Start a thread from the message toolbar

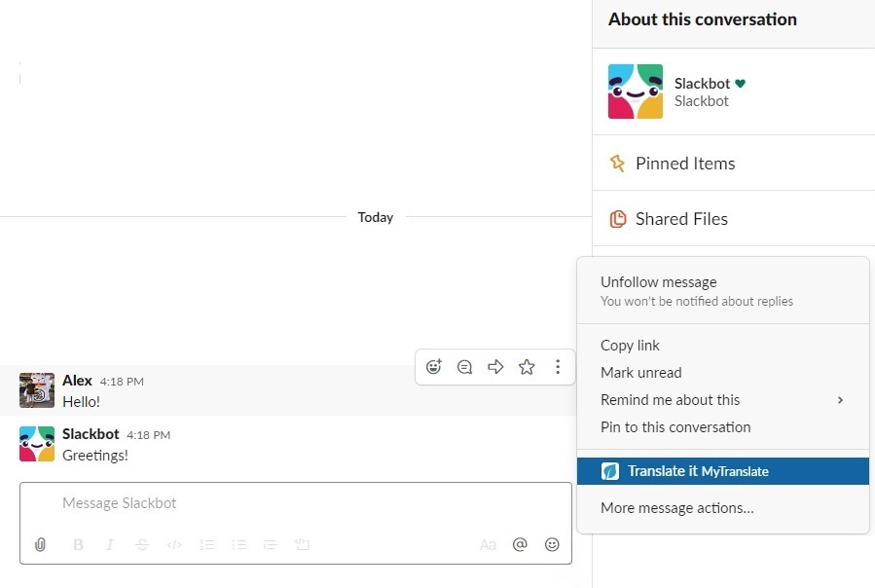(x=464, y=367)
